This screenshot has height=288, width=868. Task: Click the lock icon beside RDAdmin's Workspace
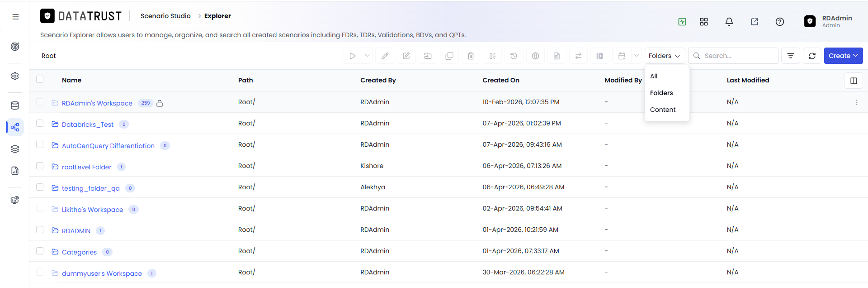pyautogui.click(x=160, y=103)
